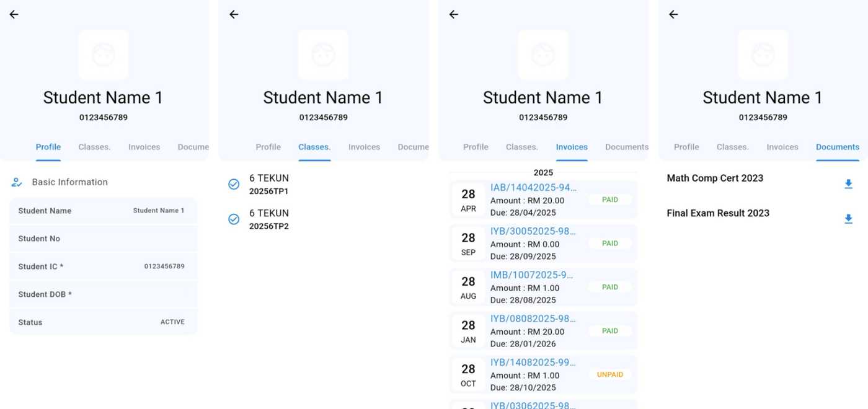The height and width of the screenshot is (409, 868).
Task: Tap the Student DOB field
Action: [x=103, y=294]
